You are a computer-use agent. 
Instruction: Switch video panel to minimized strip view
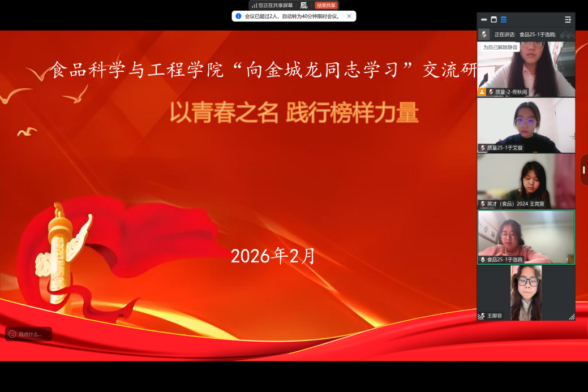point(484,19)
